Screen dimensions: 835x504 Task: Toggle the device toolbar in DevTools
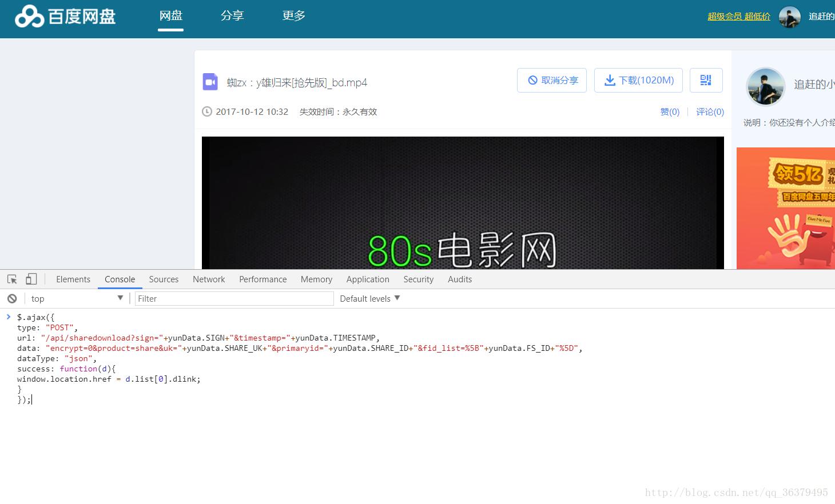(x=31, y=279)
